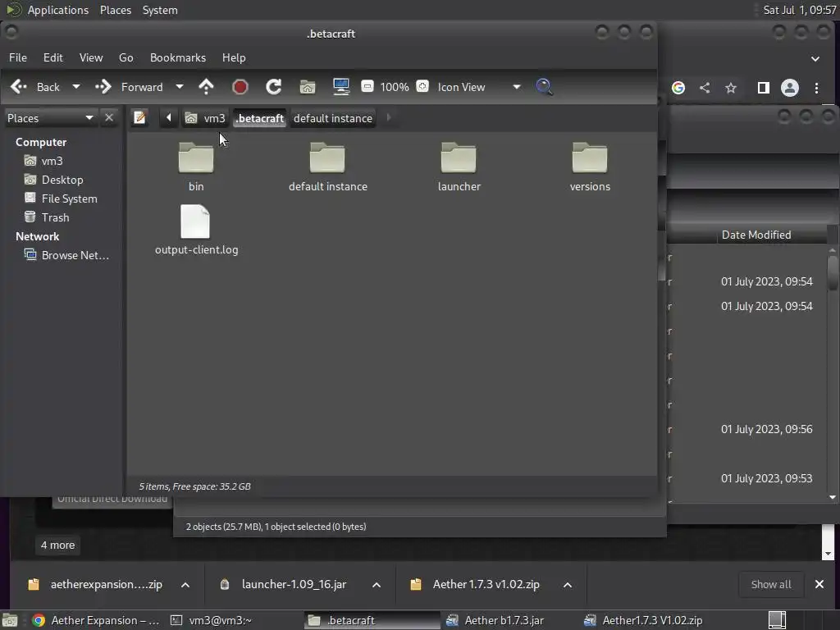Open the Help menu
Screen dimensions: 840x630
coord(234,57)
